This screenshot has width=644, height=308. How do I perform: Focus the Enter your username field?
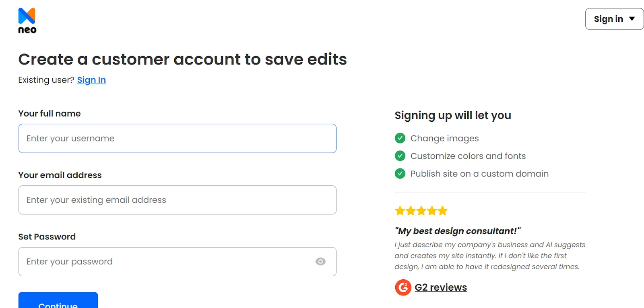pyautogui.click(x=177, y=138)
